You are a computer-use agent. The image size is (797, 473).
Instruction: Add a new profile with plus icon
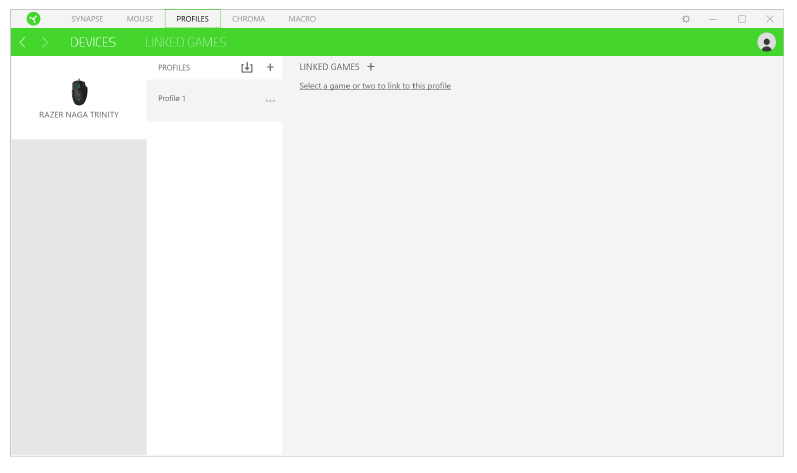point(270,67)
